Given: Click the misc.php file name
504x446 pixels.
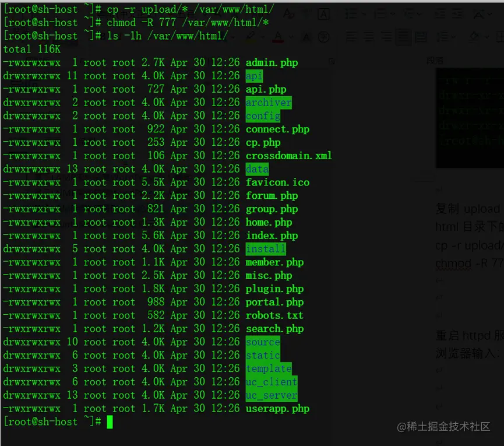Looking at the screenshot, I should [x=269, y=276].
